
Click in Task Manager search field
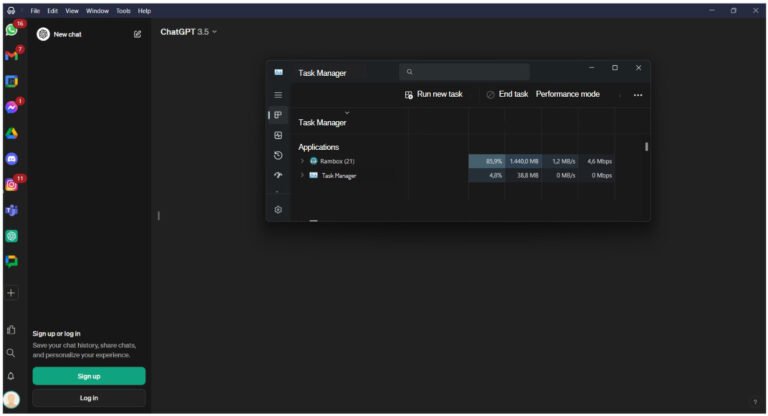click(464, 72)
